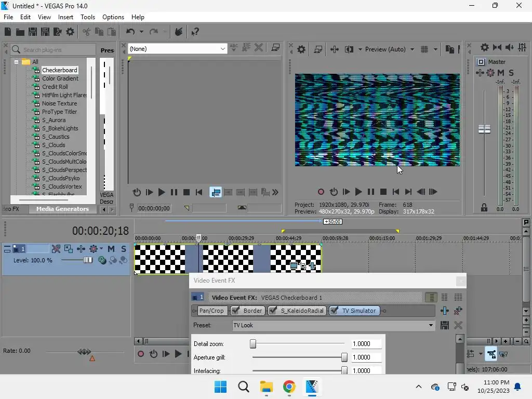The width and height of the screenshot is (532, 399).
Task: Click the Save Preset floppy icon
Action: pos(445,325)
